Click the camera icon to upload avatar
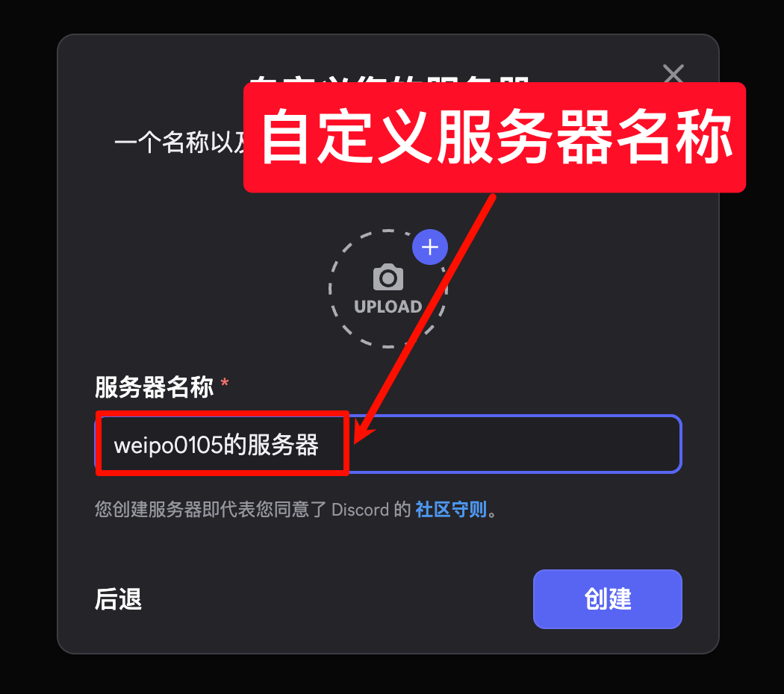This screenshot has height=694, width=784. point(388,278)
